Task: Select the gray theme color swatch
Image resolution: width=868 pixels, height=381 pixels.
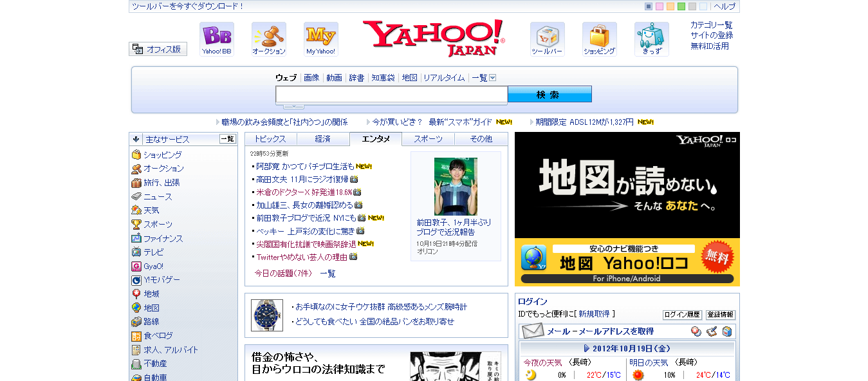Action: [x=692, y=6]
